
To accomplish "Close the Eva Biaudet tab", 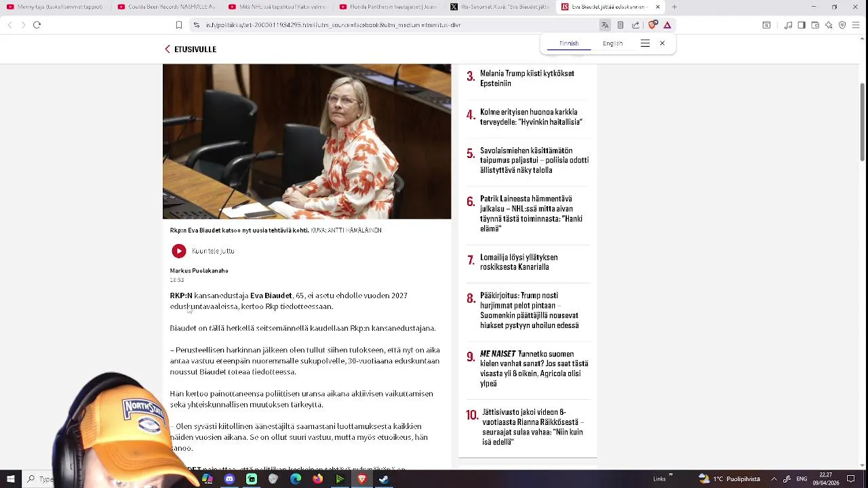I will click(657, 7).
